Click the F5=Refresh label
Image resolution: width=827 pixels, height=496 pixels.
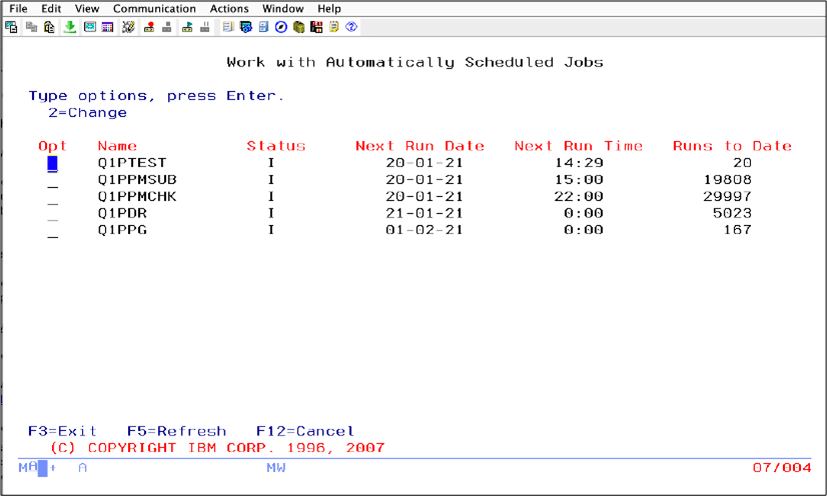pos(176,432)
